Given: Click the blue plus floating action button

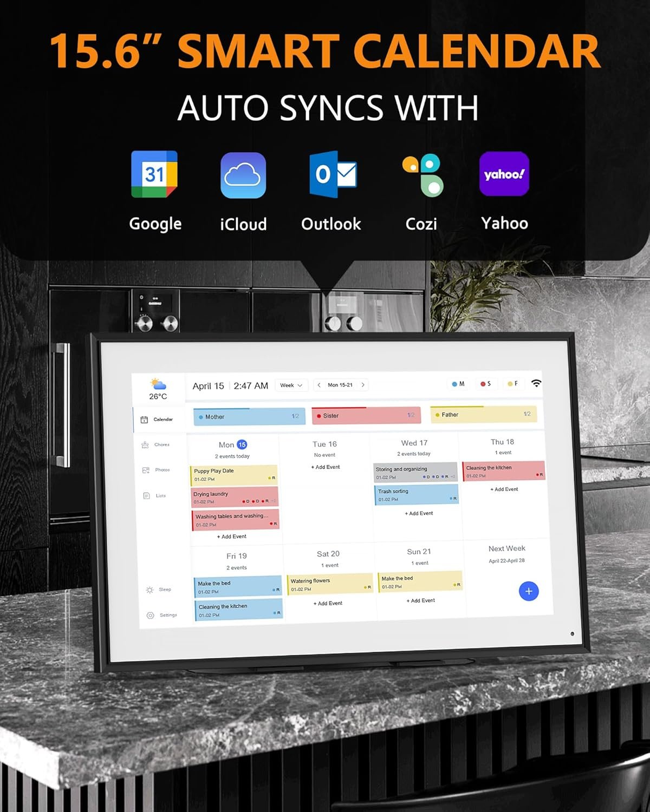Looking at the screenshot, I should (x=528, y=591).
